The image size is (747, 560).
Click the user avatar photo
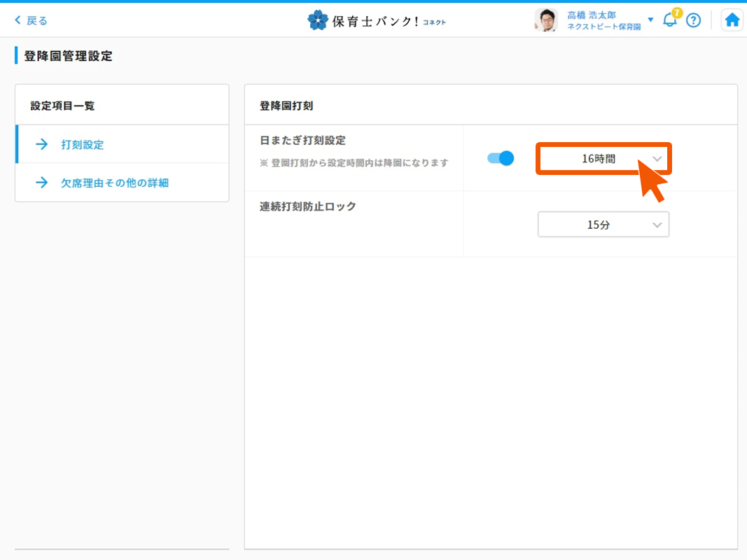[546, 20]
